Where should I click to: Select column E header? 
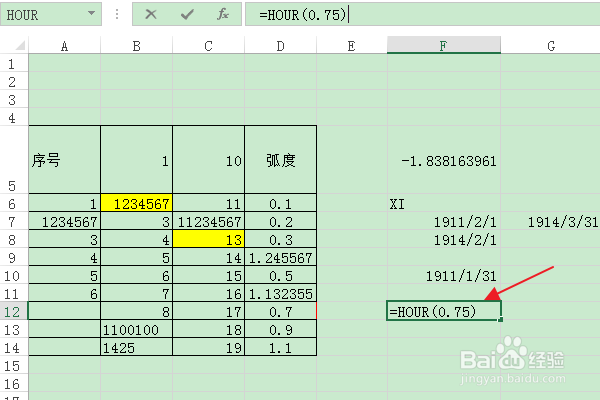[x=352, y=46]
